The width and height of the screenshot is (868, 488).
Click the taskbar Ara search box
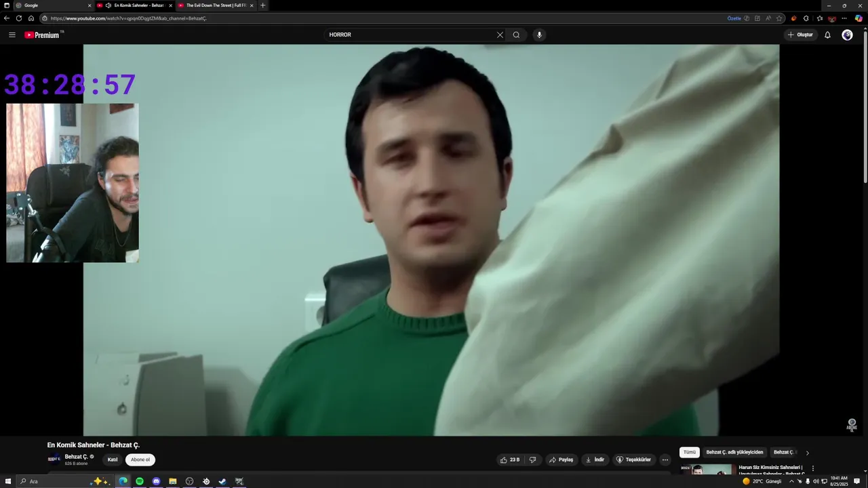tap(64, 481)
